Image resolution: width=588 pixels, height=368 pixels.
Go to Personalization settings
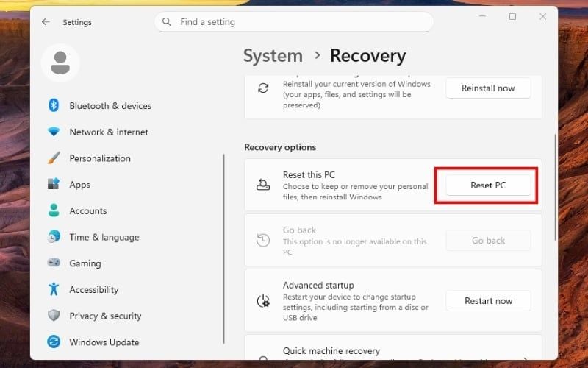click(100, 158)
